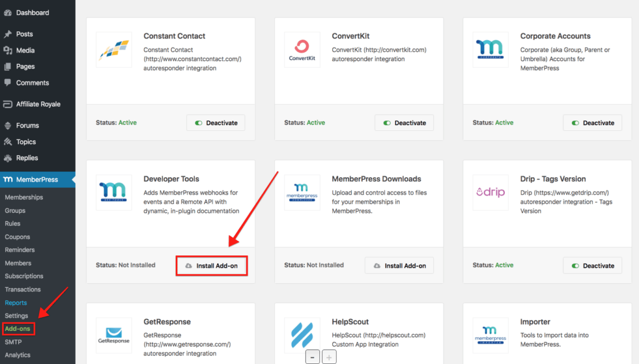Install the MemberPress Downloads add-on

coord(399,266)
